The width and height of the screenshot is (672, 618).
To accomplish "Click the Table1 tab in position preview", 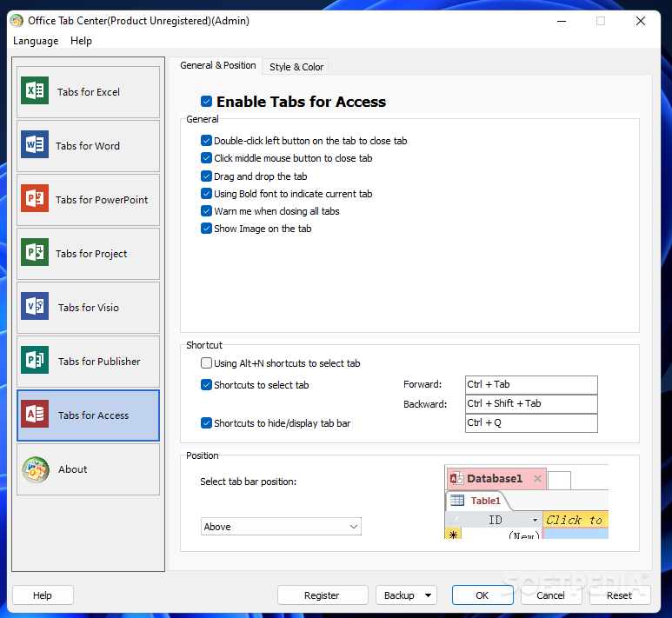I will tap(477, 500).
